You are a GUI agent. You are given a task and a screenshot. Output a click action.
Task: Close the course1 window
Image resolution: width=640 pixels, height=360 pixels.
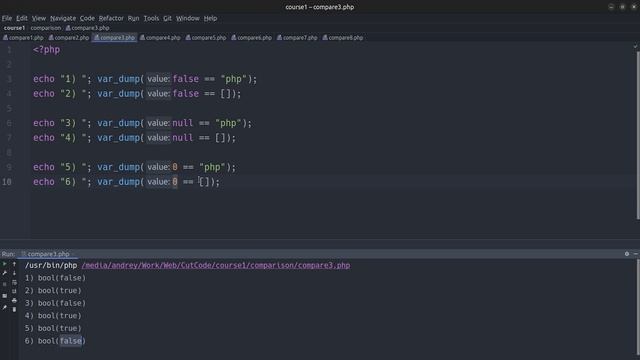pos(634,7)
